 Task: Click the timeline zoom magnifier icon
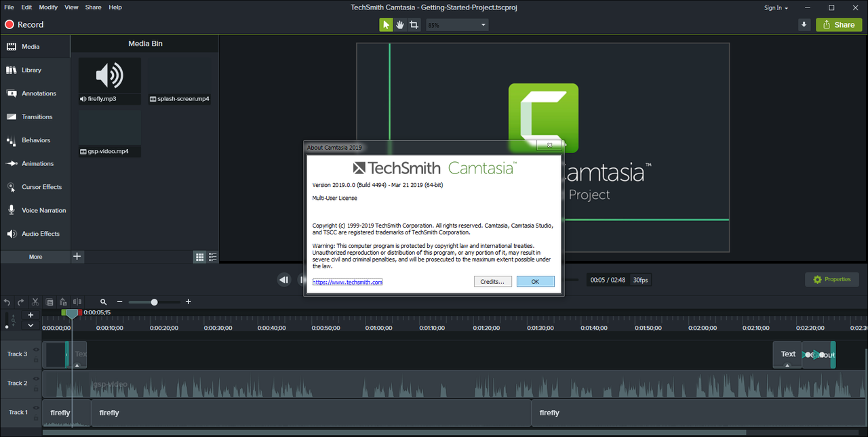pyautogui.click(x=104, y=302)
